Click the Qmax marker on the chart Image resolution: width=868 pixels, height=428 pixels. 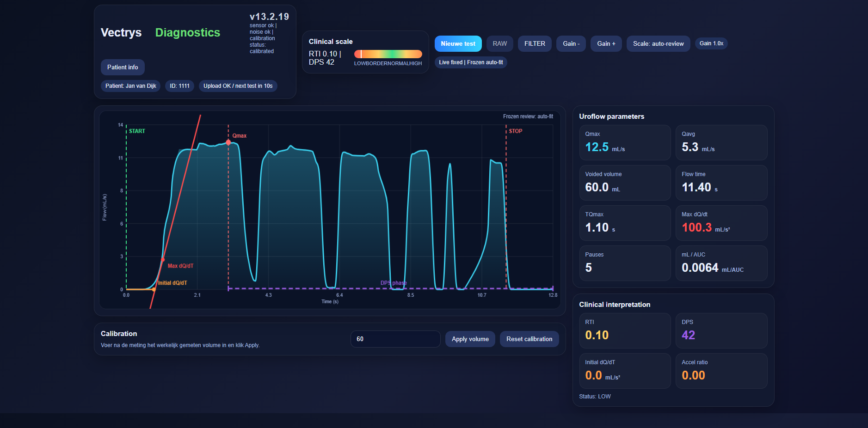coord(228,142)
